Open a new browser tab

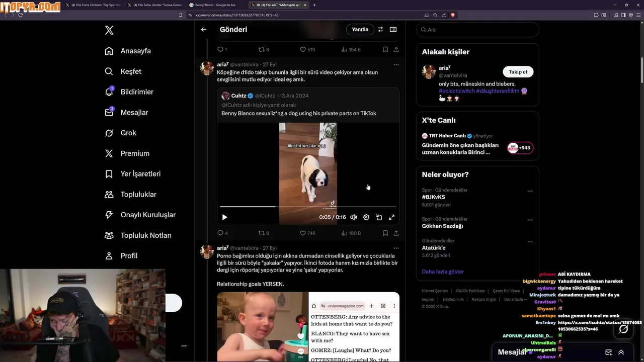(x=314, y=5)
